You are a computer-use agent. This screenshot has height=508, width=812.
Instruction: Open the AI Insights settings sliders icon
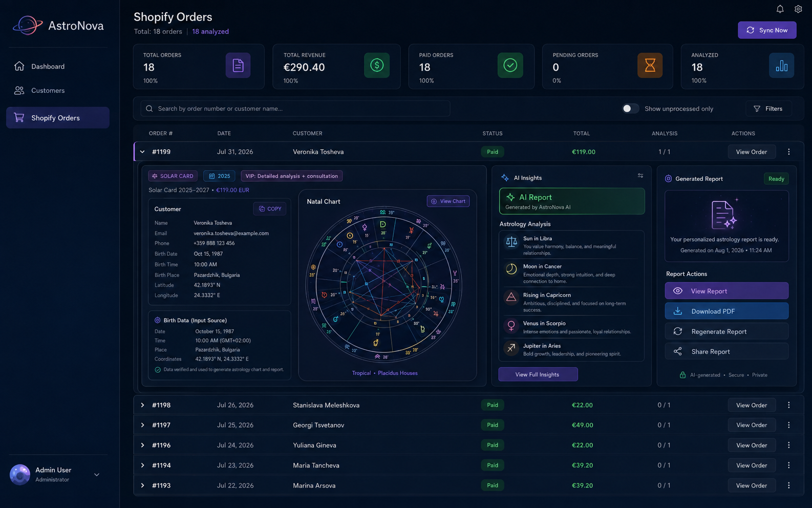(x=640, y=176)
